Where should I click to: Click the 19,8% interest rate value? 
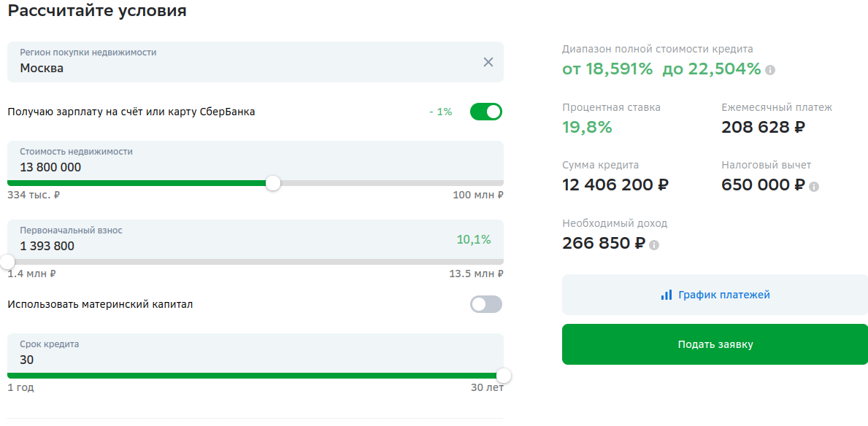coord(587,128)
